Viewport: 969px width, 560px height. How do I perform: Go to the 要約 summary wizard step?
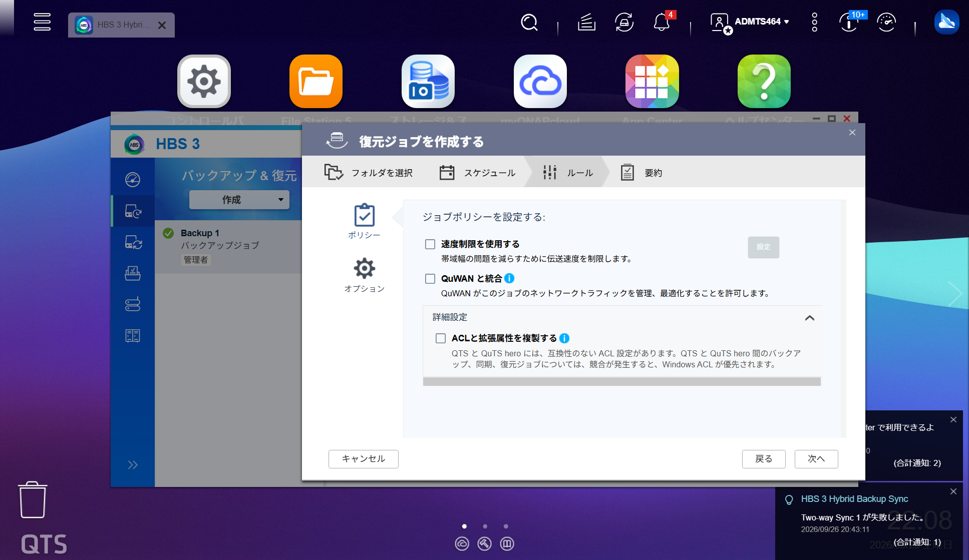coord(641,173)
